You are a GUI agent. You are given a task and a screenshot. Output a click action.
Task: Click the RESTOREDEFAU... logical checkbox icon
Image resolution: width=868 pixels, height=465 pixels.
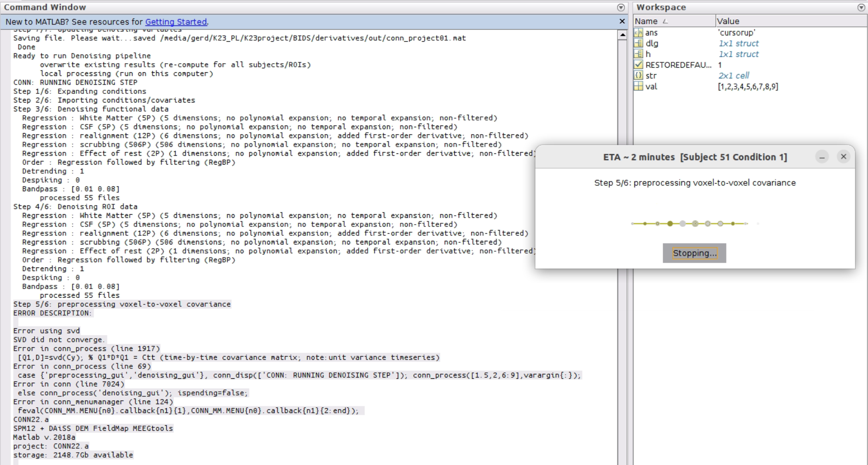tap(638, 65)
